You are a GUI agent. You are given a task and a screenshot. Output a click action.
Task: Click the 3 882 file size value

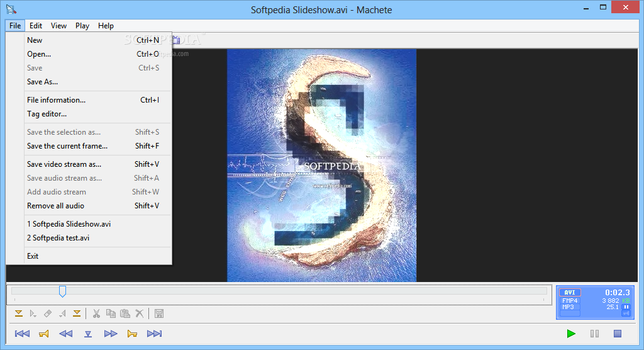[x=610, y=301]
